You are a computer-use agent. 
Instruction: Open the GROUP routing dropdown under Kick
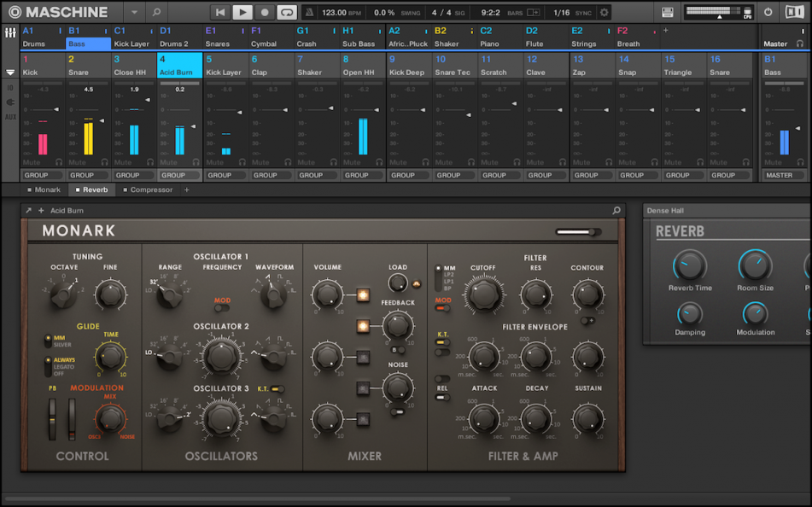tap(41, 175)
